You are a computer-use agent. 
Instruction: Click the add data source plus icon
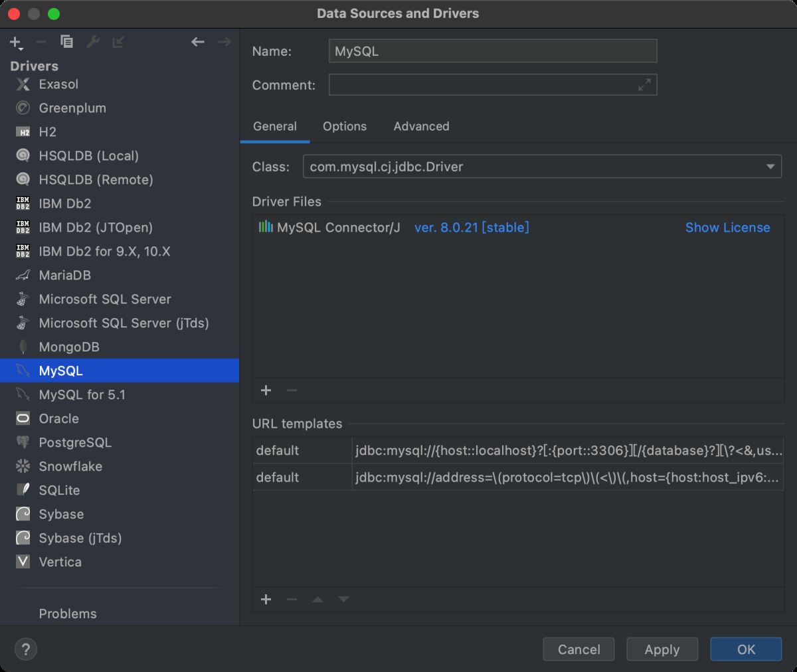[15, 42]
